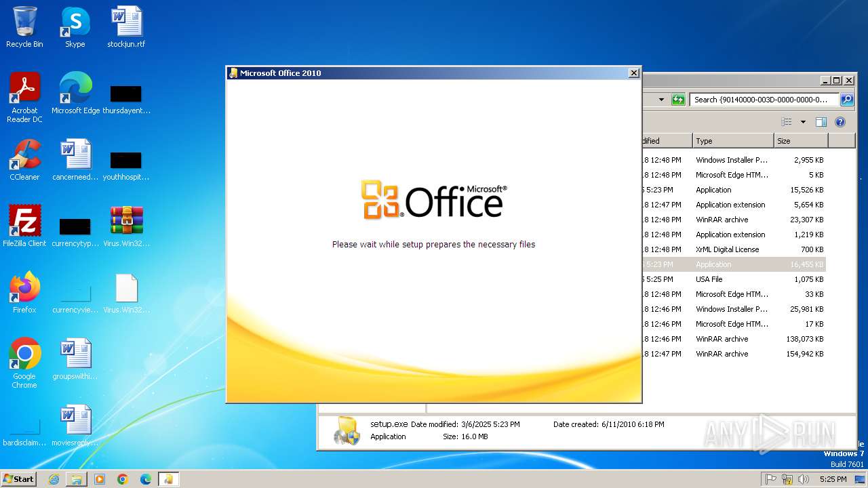Open the Start menu
The width and height of the screenshot is (868, 488).
pos(19,479)
